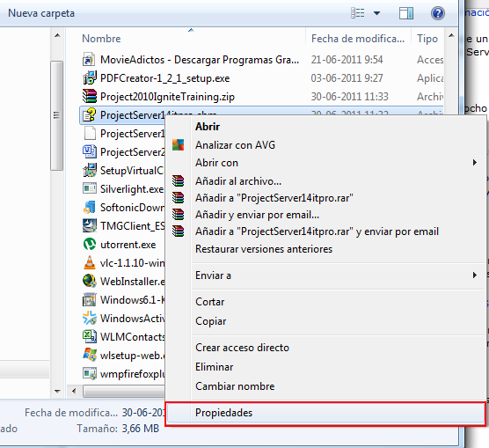The image size is (489, 448).
Task: Toggle the preview pane button
Action: [406, 13]
